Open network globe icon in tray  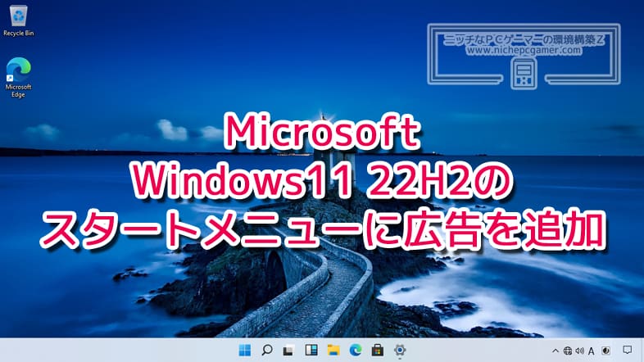click(568, 351)
